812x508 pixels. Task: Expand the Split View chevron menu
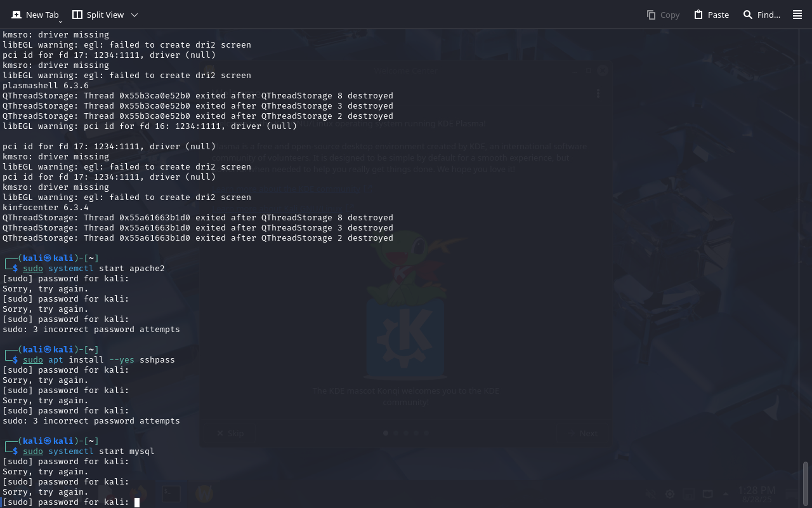(134, 15)
